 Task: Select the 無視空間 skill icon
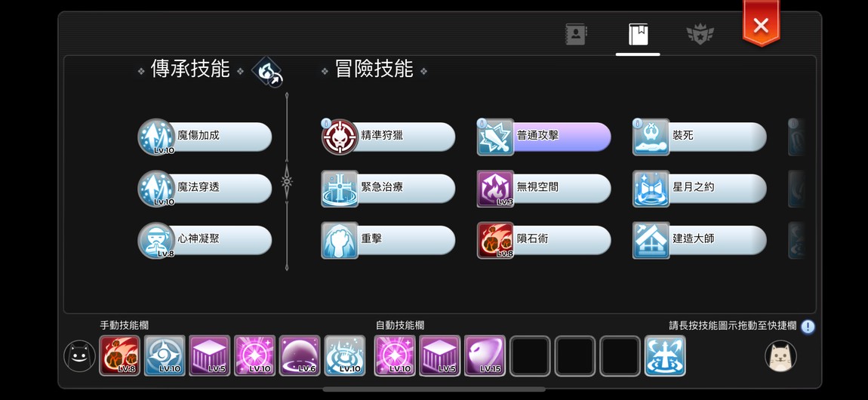[x=495, y=189]
